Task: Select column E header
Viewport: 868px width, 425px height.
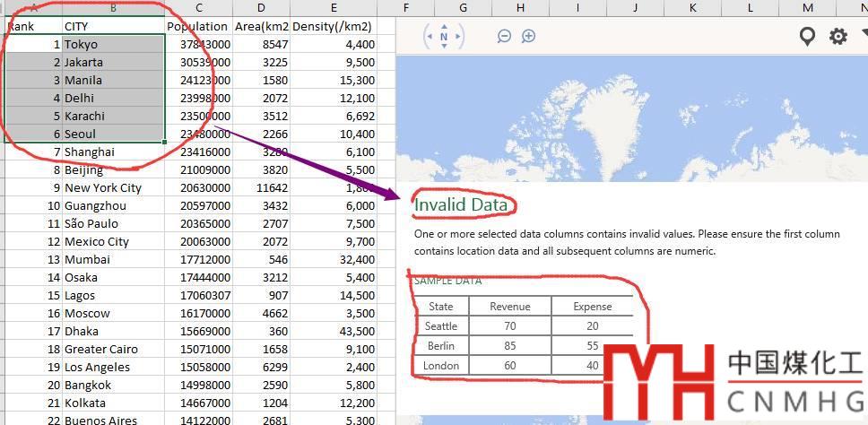Action: pos(334,8)
